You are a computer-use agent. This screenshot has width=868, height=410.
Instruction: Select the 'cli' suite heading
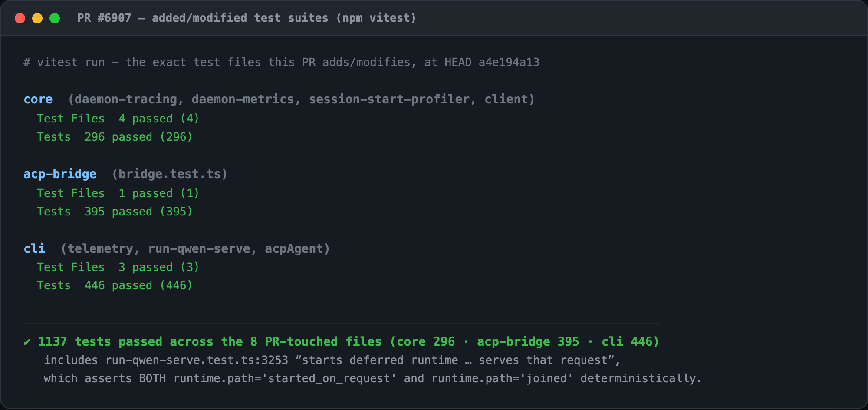tap(34, 248)
